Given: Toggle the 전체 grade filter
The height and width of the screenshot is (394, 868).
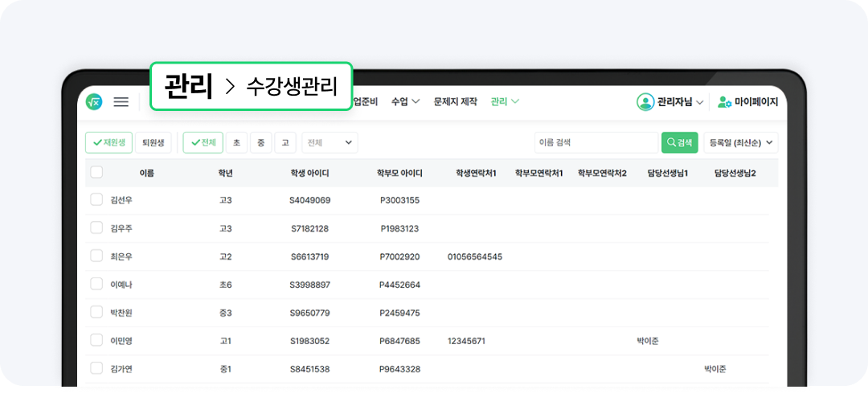Looking at the screenshot, I should (x=203, y=143).
